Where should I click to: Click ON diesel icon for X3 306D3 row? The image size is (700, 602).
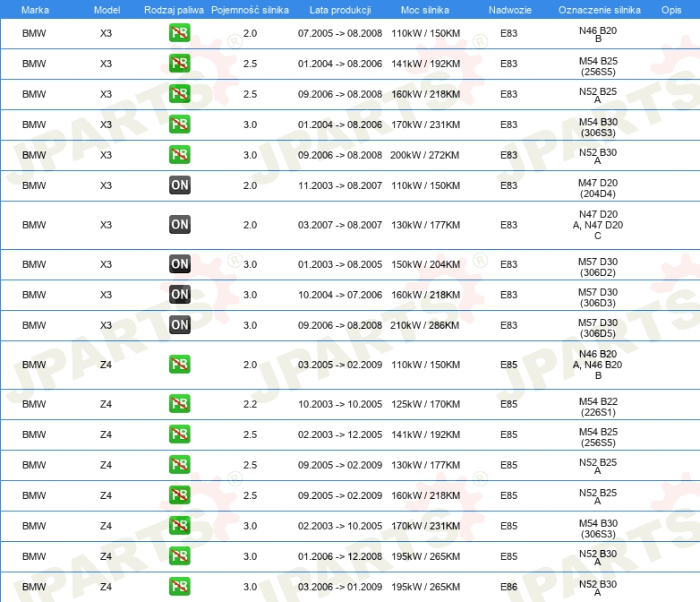[179, 294]
